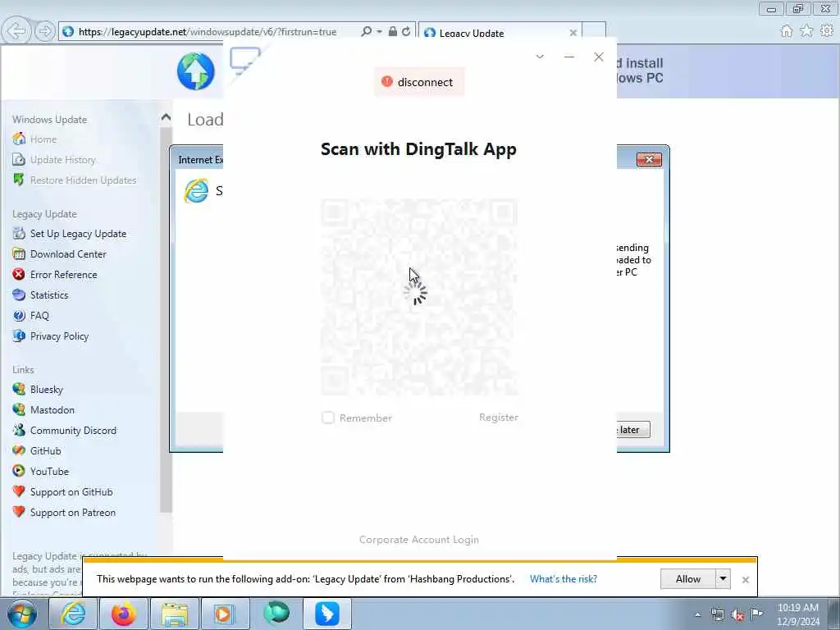Click the Patreon heart icon
The image size is (840, 630).
pos(19,512)
